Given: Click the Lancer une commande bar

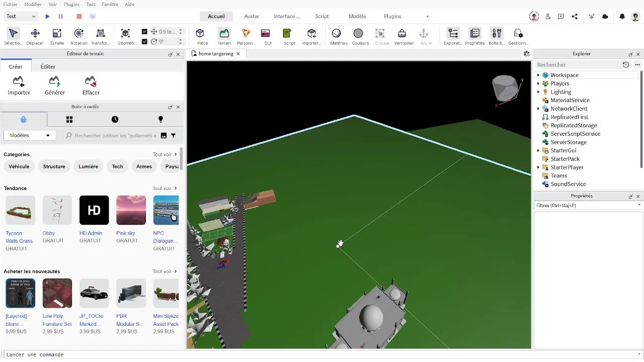Looking at the screenshot, I should pos(322,354).
